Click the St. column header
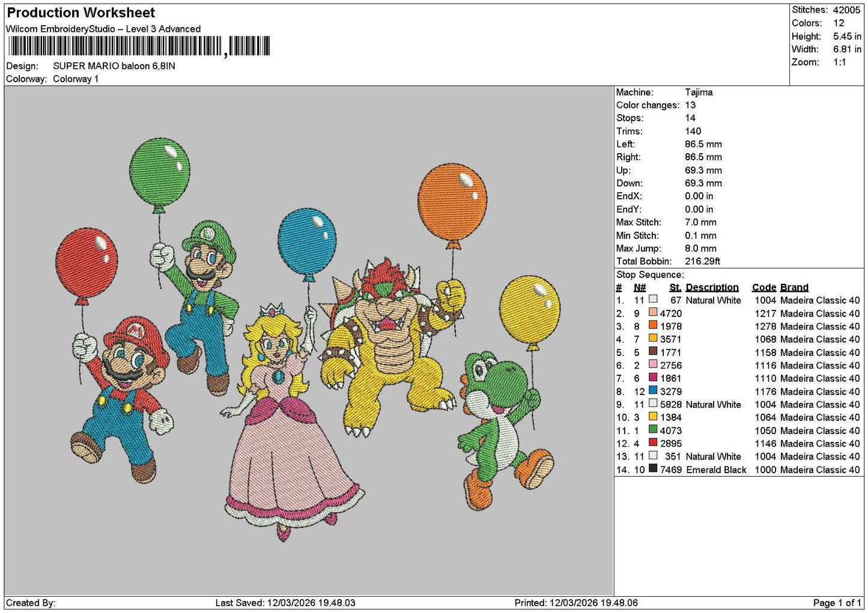The width and height of the screenshot is (868, 613). pos(675,288)
